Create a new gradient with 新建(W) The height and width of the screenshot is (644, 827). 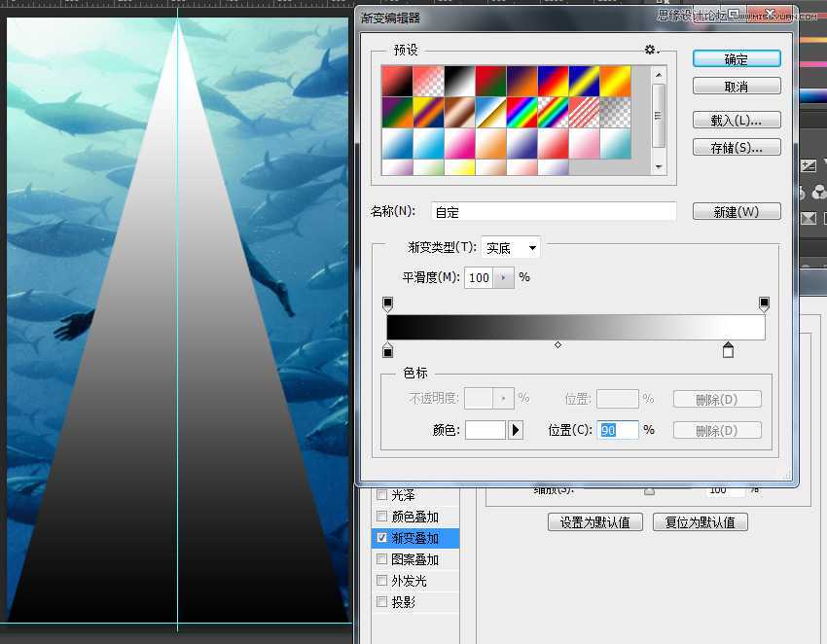tap(736, 211)
